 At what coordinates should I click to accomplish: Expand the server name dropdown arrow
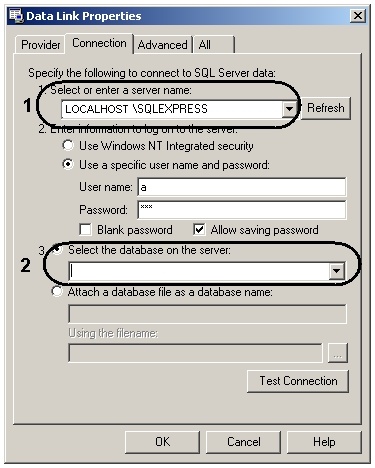[x=289, y=109]
